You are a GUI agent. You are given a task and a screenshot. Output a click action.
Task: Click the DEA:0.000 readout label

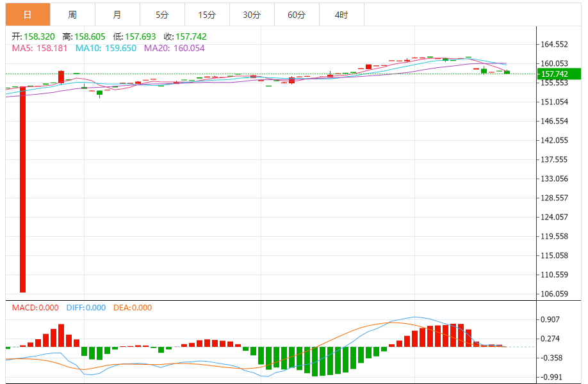coord(133,308)
